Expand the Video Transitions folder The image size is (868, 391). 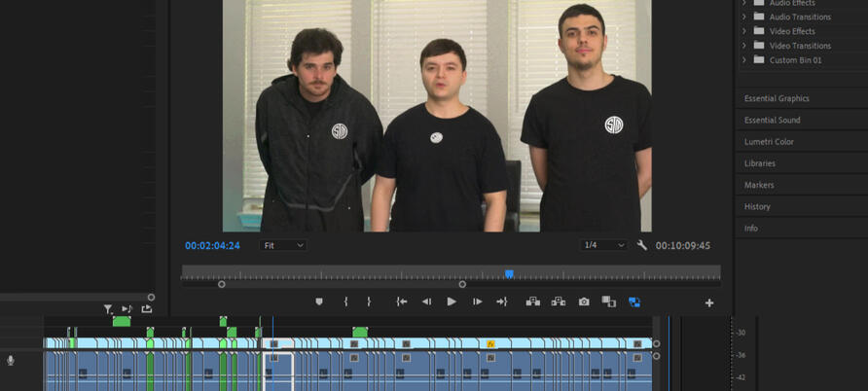tap(744, 46)
